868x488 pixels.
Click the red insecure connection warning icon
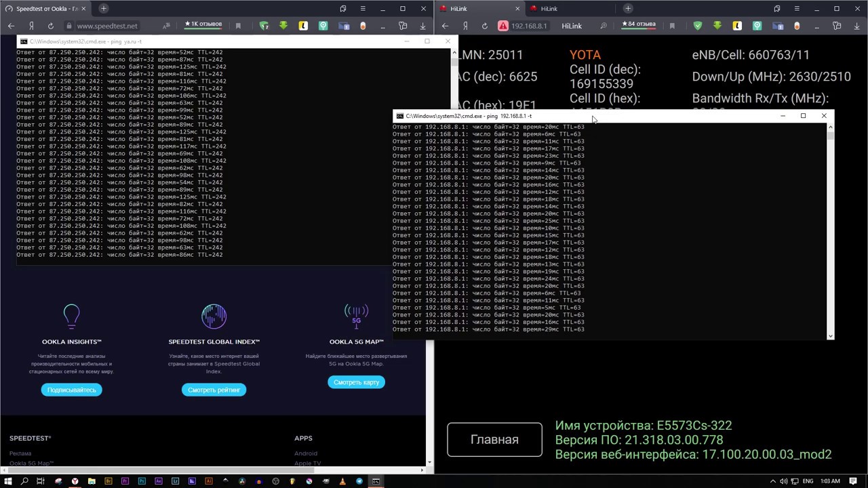503,26
